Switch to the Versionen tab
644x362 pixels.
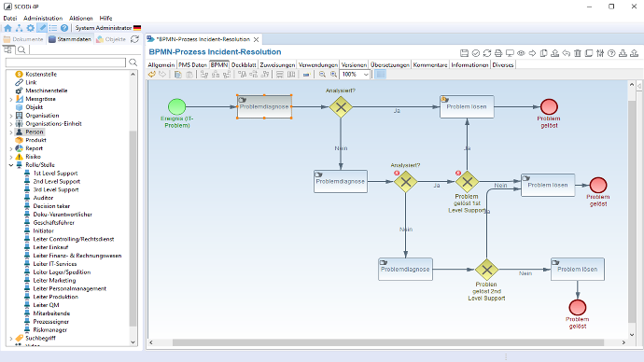pos(354,65)
